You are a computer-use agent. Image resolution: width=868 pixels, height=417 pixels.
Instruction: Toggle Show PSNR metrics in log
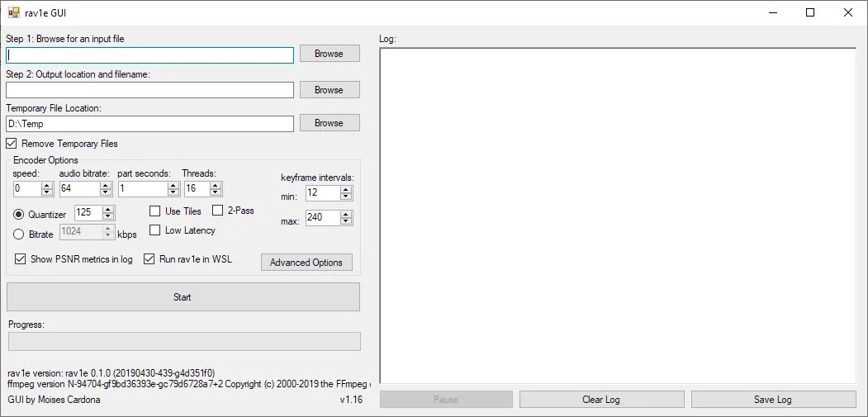[x=21, y=258]
